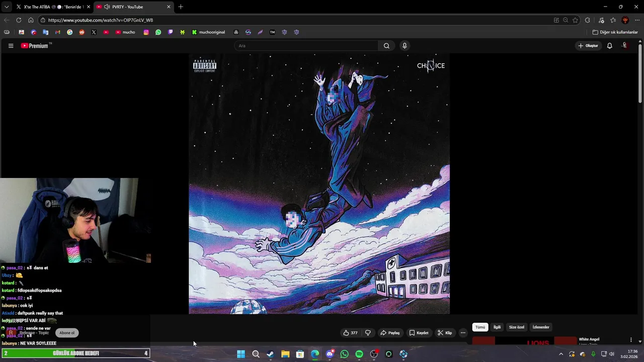Open the tab search dropdown arrow
644x362 pixels.
point(6,7)
